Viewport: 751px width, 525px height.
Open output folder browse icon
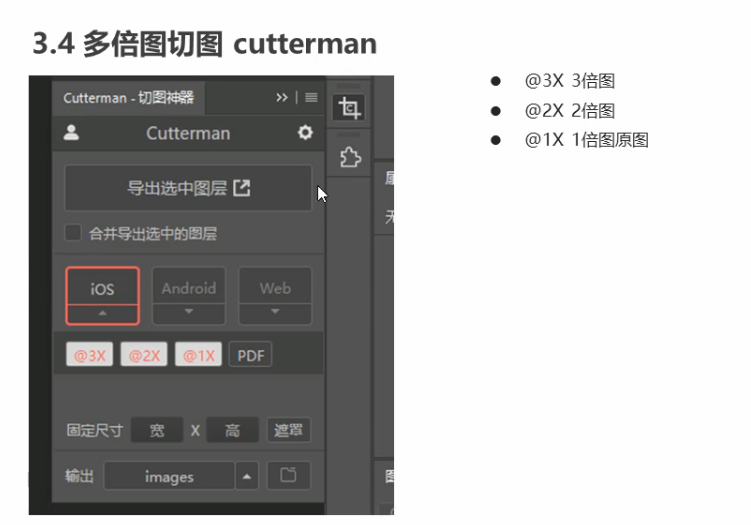click(288, 475)
